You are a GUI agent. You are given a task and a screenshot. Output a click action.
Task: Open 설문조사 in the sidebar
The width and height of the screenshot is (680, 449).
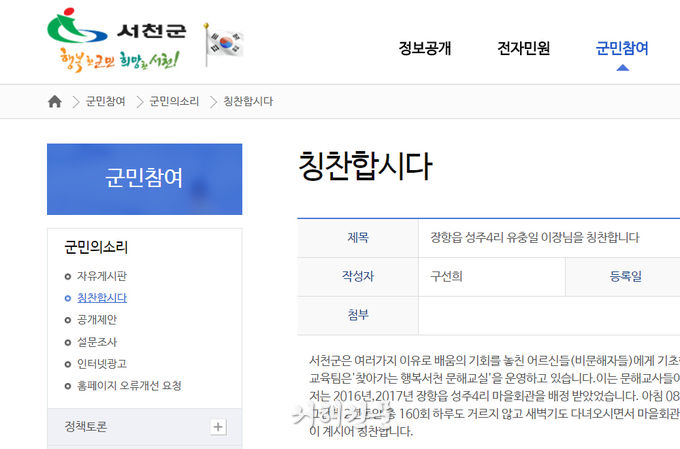[x=97, y=342]
